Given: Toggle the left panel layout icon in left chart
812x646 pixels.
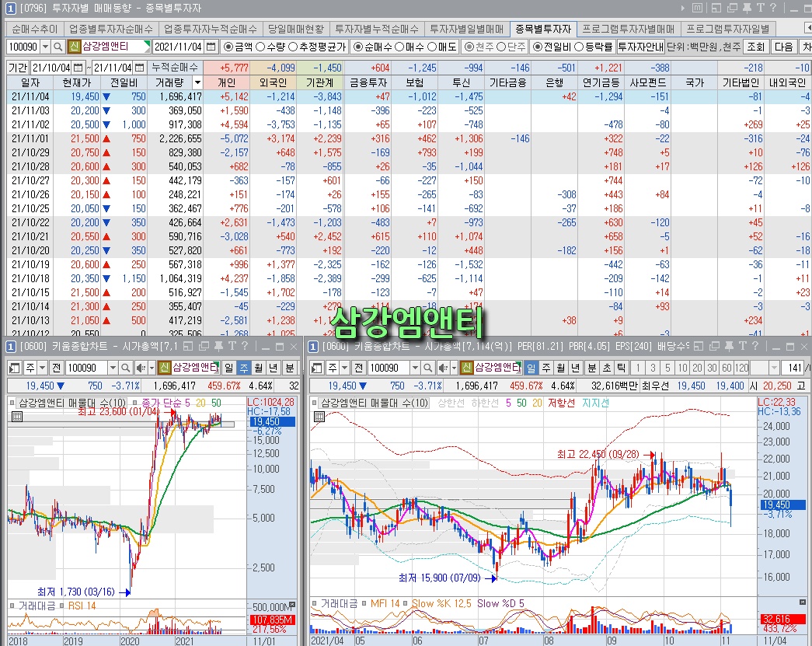Looking at the screenshot, I should (14, 368).
